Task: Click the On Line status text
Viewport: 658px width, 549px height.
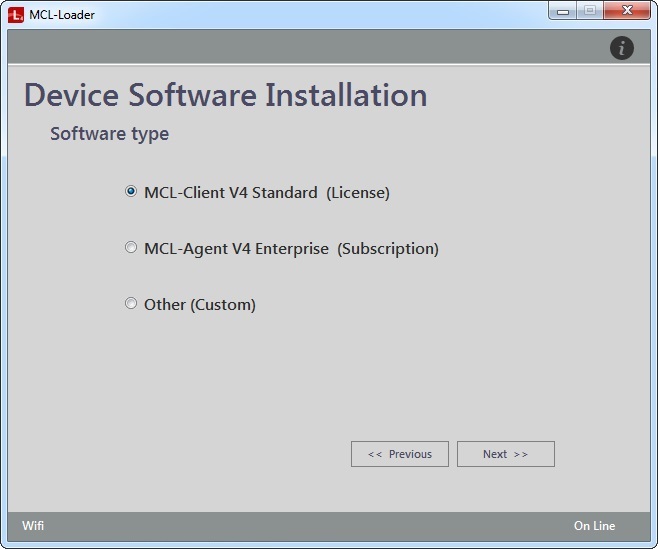Action: 594,525
